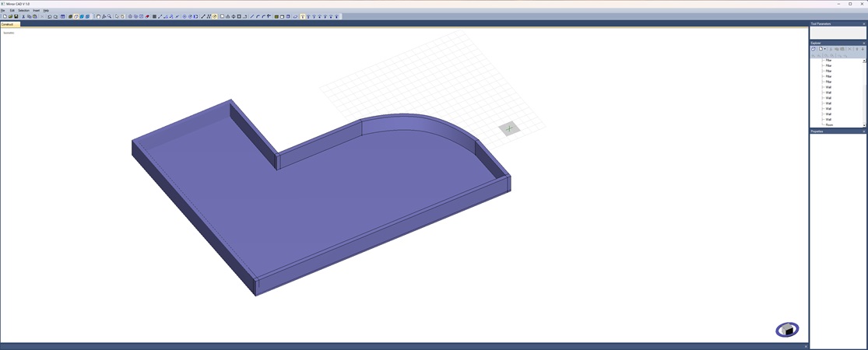
Task: Open the new item dropdown in Explorer
Action: (825, 49)
